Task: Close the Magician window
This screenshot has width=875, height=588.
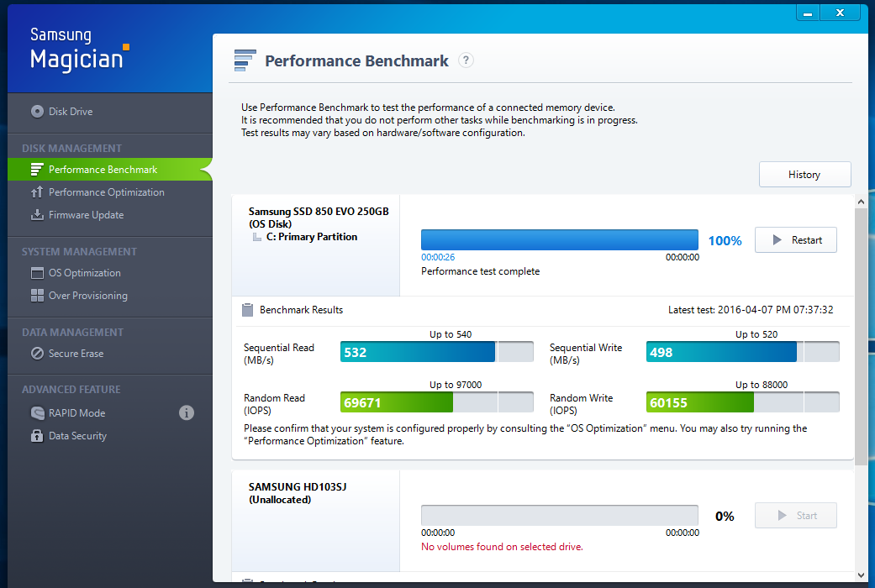Action: [840, 13]
